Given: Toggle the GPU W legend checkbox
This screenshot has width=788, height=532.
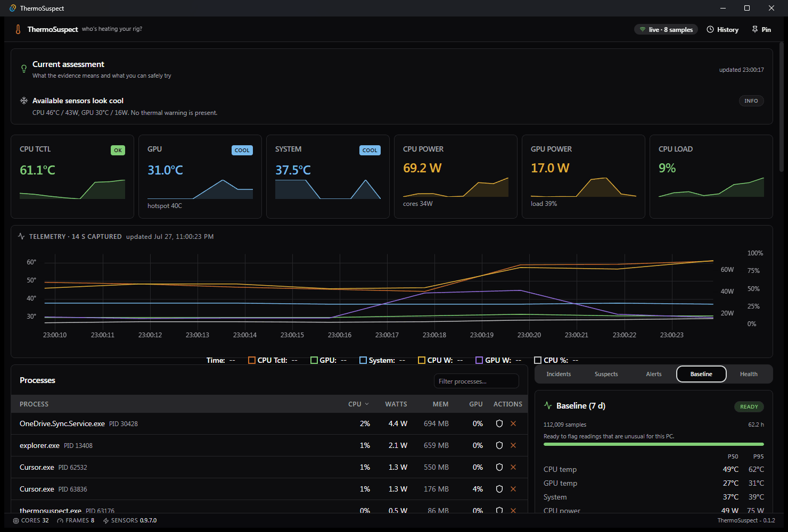Looking at the screenshot, I should click(479, 360).
